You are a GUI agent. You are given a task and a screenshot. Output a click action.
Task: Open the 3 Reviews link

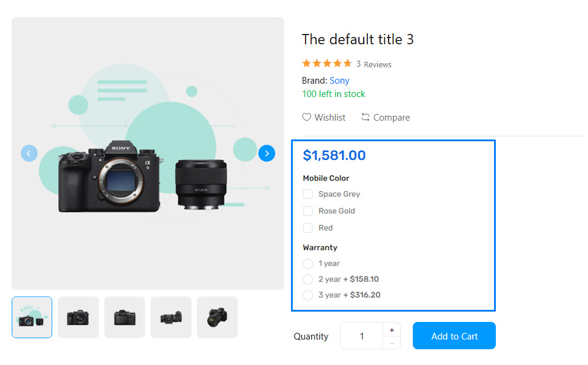(373, 64)
